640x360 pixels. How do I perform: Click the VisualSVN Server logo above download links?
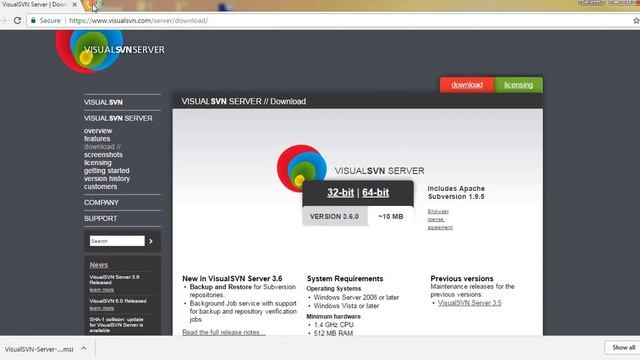302,168
